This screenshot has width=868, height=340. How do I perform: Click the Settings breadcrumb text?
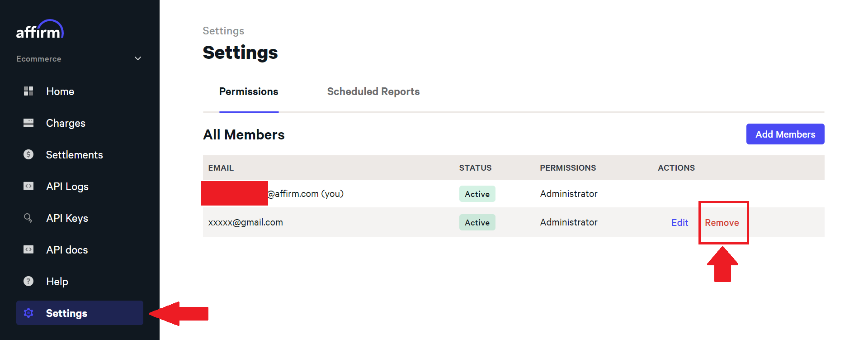[x=223, y=31]
